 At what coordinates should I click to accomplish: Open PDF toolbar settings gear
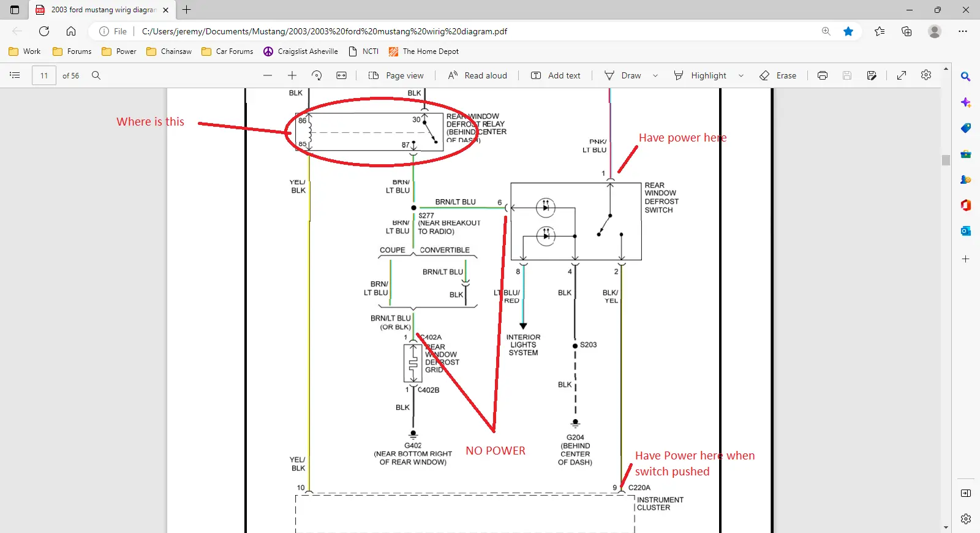pyautogui.click(x=926, y=75)
